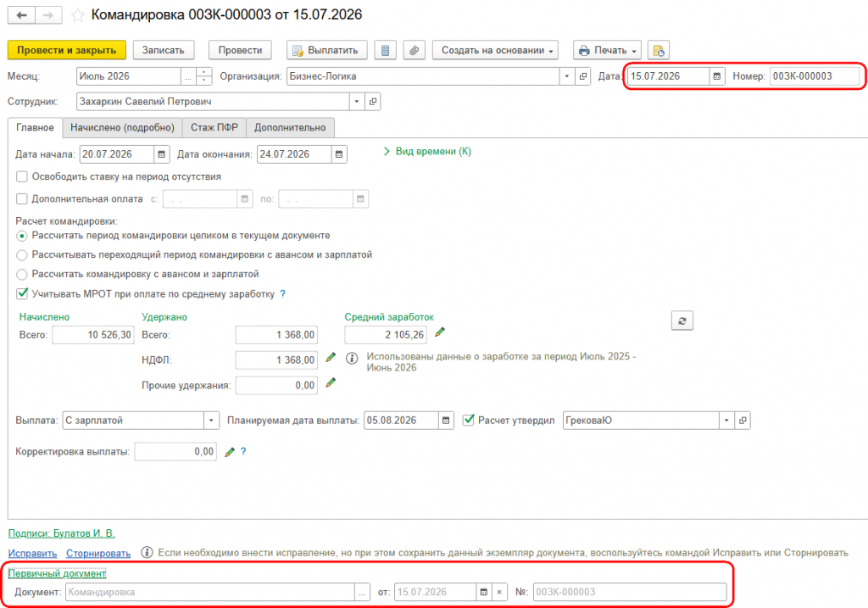Open the employee record via open icon
This screenshot has height=608, width=868.
[x=373, y=102]
